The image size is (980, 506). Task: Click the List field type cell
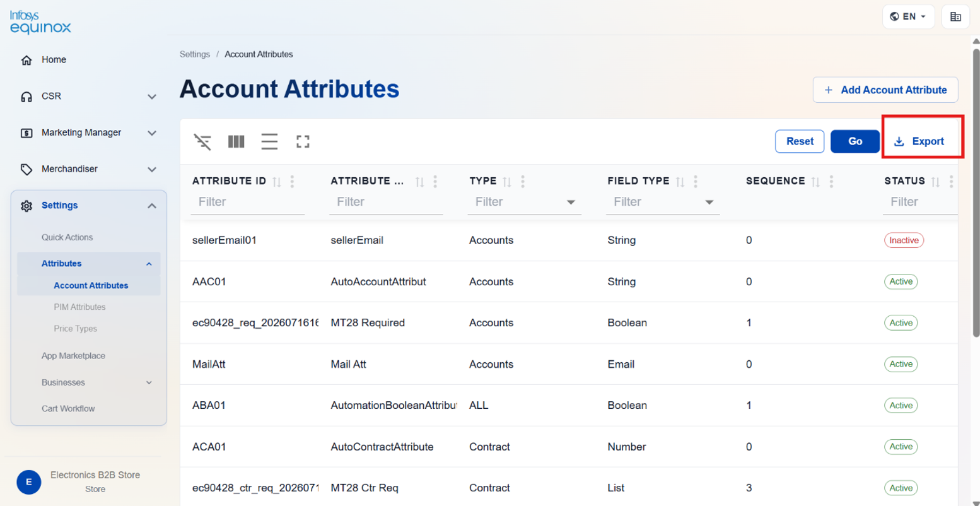pyautogui.click(x=615, y=488)
